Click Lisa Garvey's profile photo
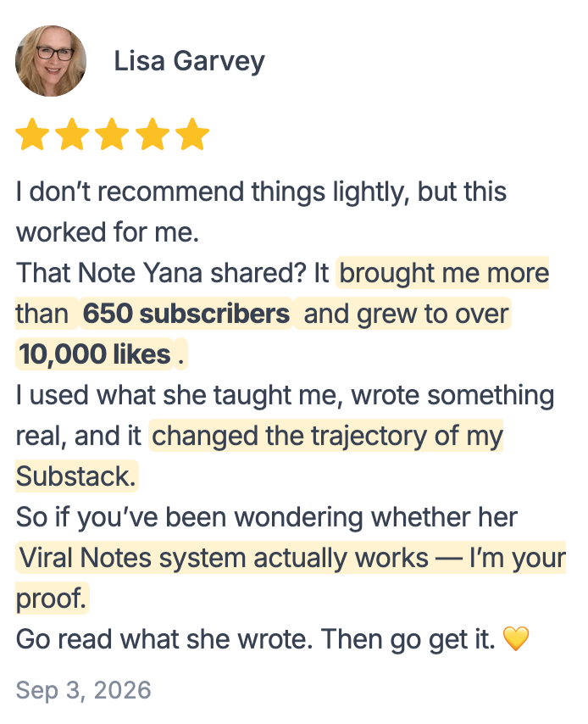The width and height of the screenshot is (588, 724). (x=51, y=61)
